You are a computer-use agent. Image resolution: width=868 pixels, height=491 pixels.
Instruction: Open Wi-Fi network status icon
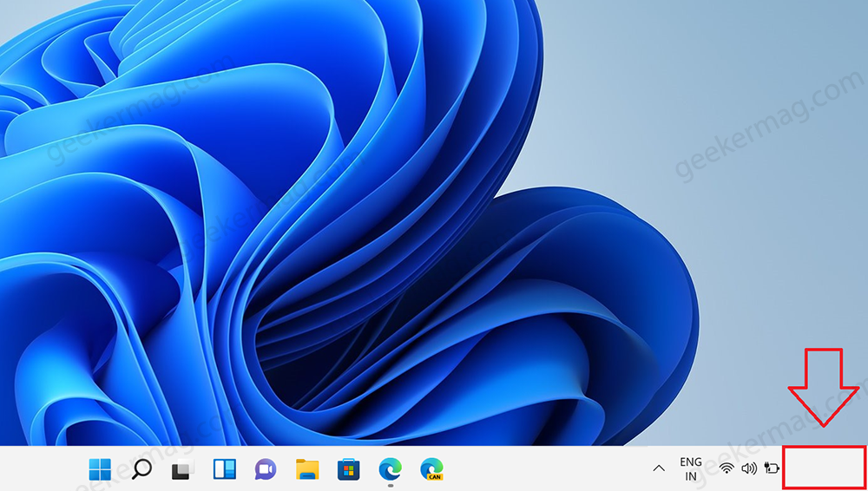[x=727, y=468]
